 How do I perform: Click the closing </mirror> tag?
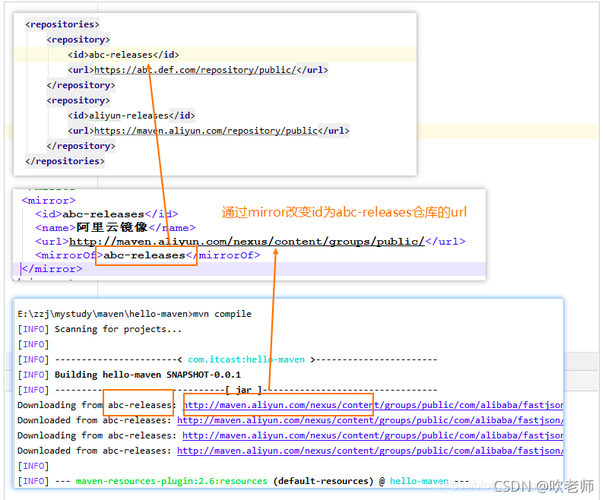click(x=52, y=269)
